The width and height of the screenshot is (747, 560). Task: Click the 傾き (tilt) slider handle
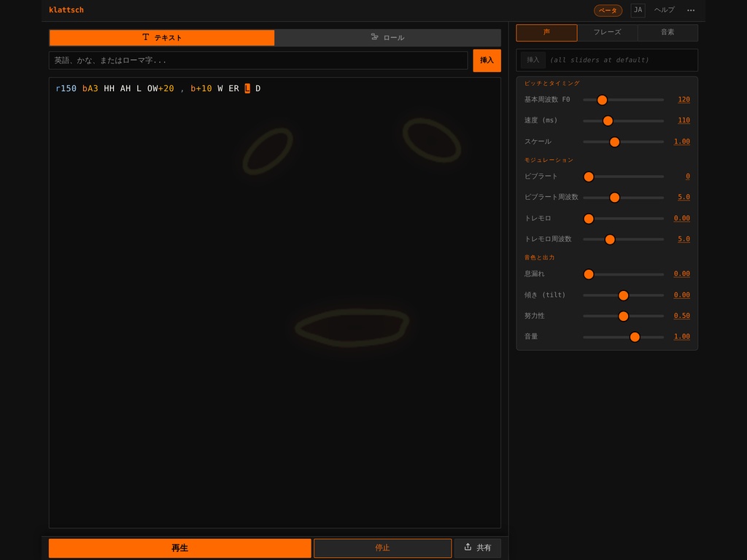pos(623,295)
